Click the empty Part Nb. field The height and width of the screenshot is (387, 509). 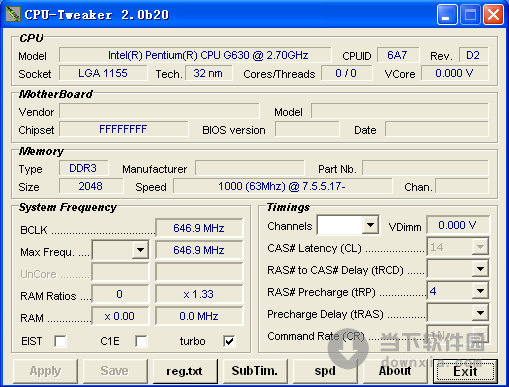425,168
